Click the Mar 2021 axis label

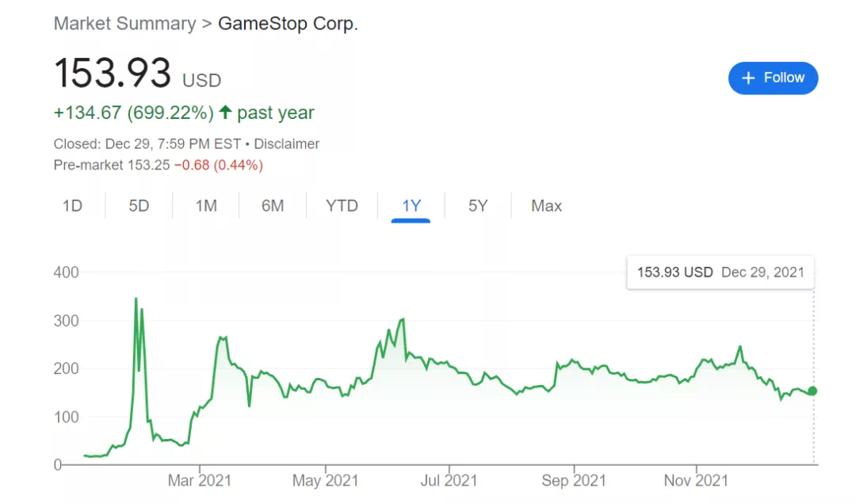pos(201,480)
